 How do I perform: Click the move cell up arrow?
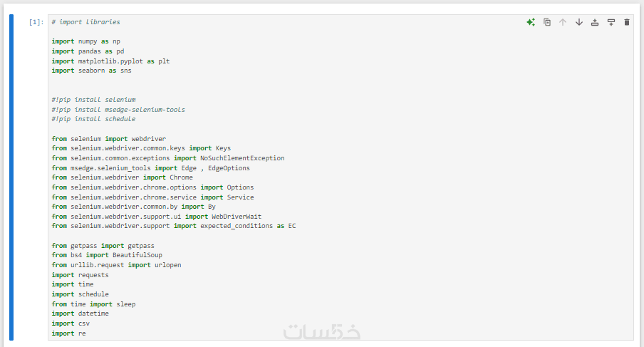(563, 22)
